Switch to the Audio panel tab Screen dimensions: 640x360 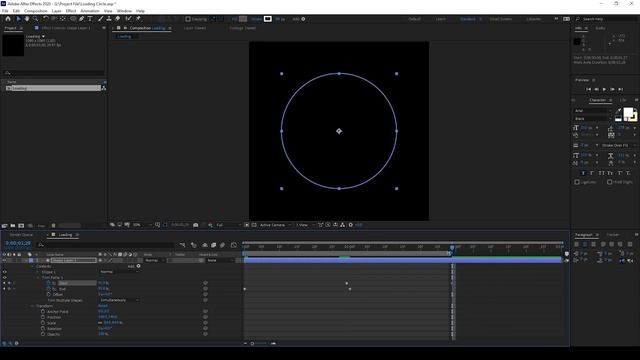(x=600, y=28)
